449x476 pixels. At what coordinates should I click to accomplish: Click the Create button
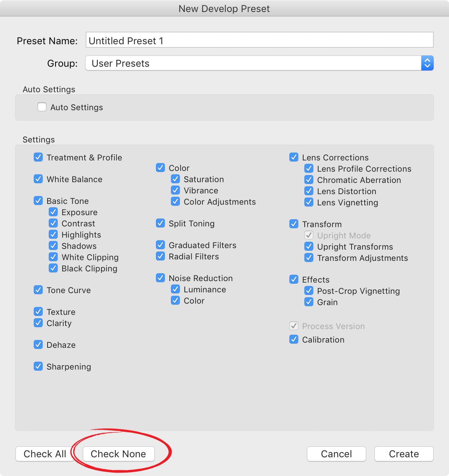(404, 454)
